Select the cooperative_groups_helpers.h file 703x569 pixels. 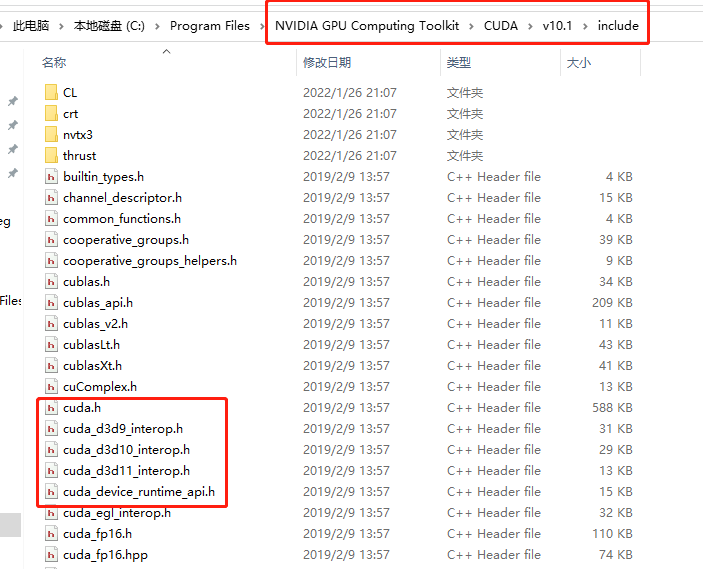pyautogui.click(x=149, y=260)
